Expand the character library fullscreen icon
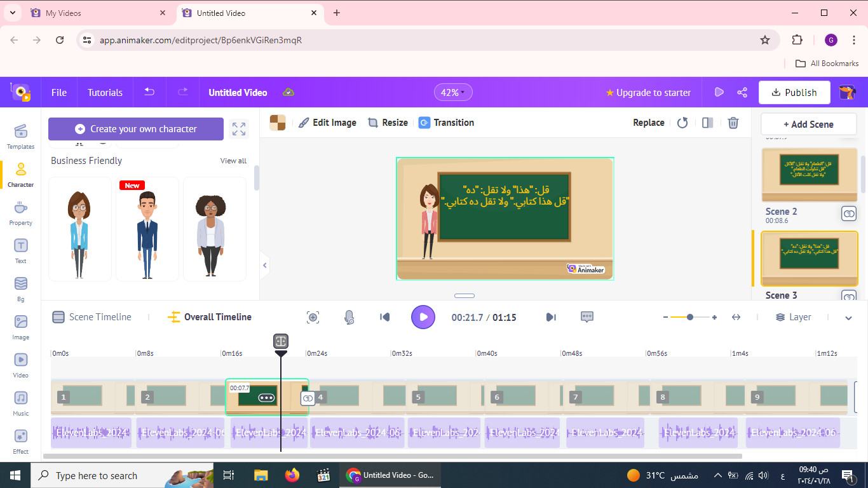 point(239,129)
